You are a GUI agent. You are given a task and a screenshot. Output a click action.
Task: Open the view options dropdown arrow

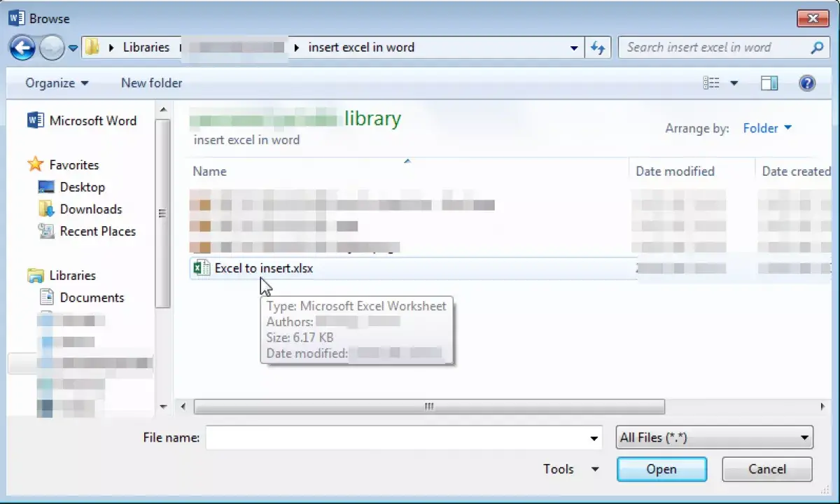point(734,83)
